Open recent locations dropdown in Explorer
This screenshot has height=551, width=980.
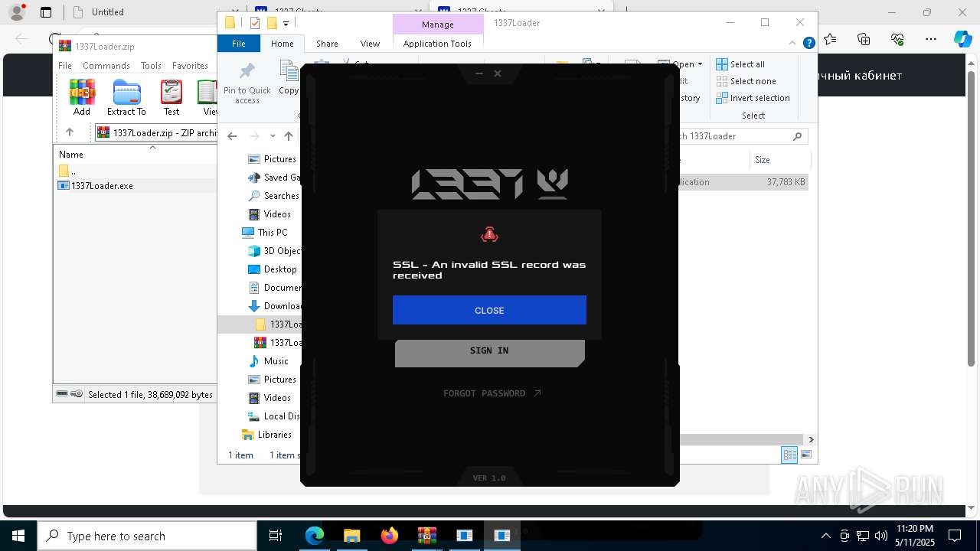click(x=273, y=136)
